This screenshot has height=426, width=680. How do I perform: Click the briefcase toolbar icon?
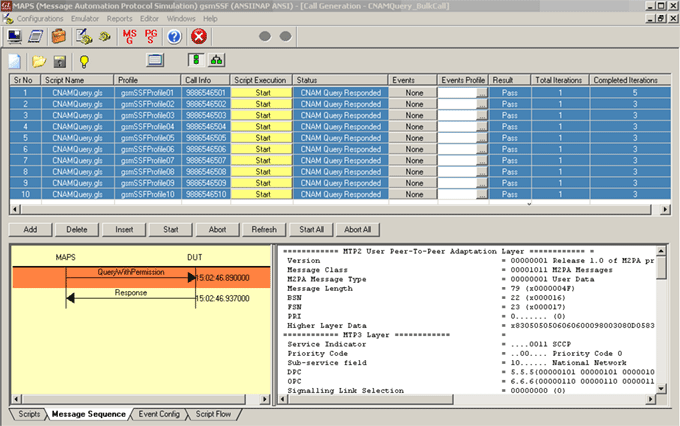pos(59,37)
